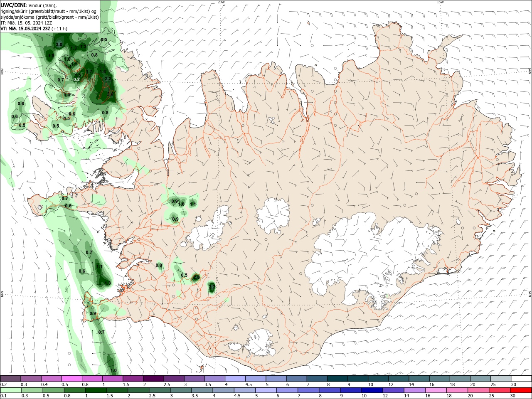
Task: Click the 2.7 precipitation value
Action: (x=212, y=287)
